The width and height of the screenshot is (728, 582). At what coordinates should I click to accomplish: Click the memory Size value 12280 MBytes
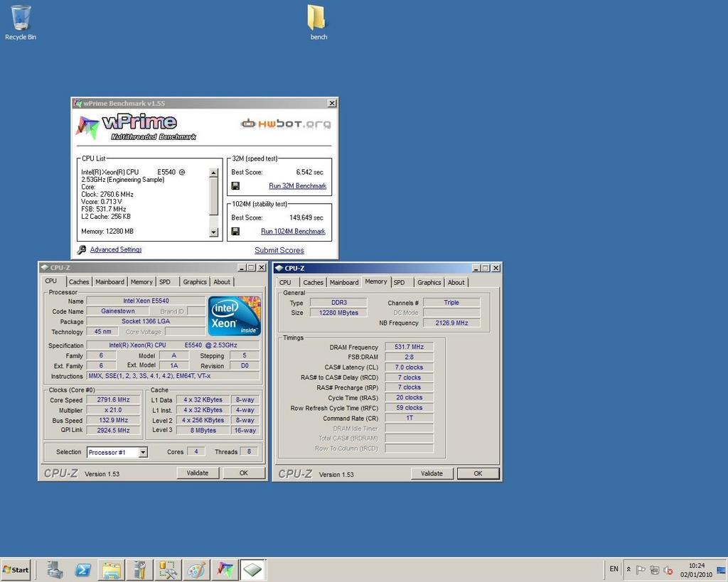338,313
